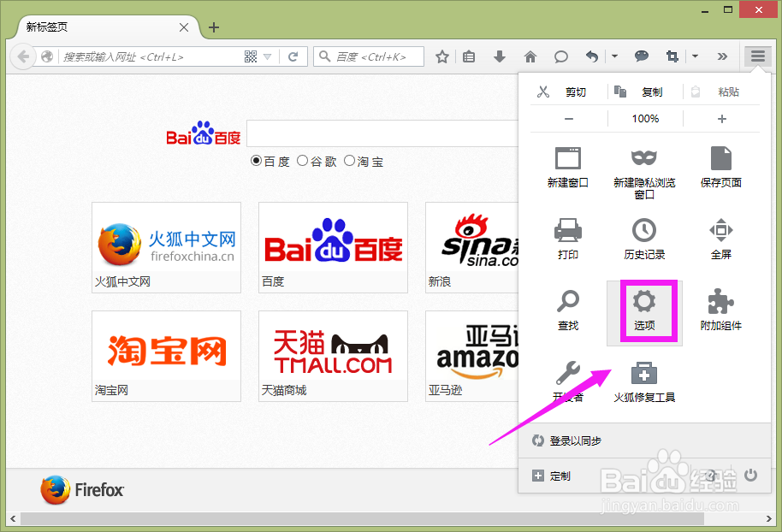Enter 全屏 mode icon

[x=720, y=230]
